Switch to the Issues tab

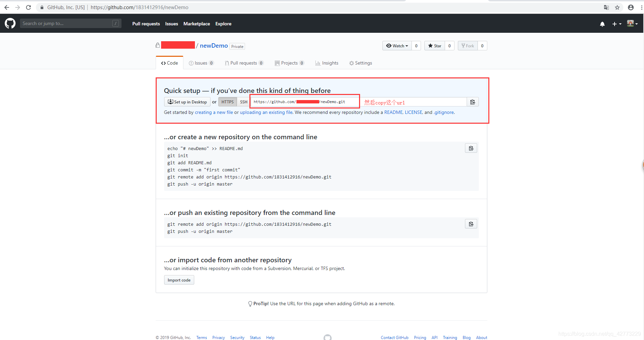[201, 63]
